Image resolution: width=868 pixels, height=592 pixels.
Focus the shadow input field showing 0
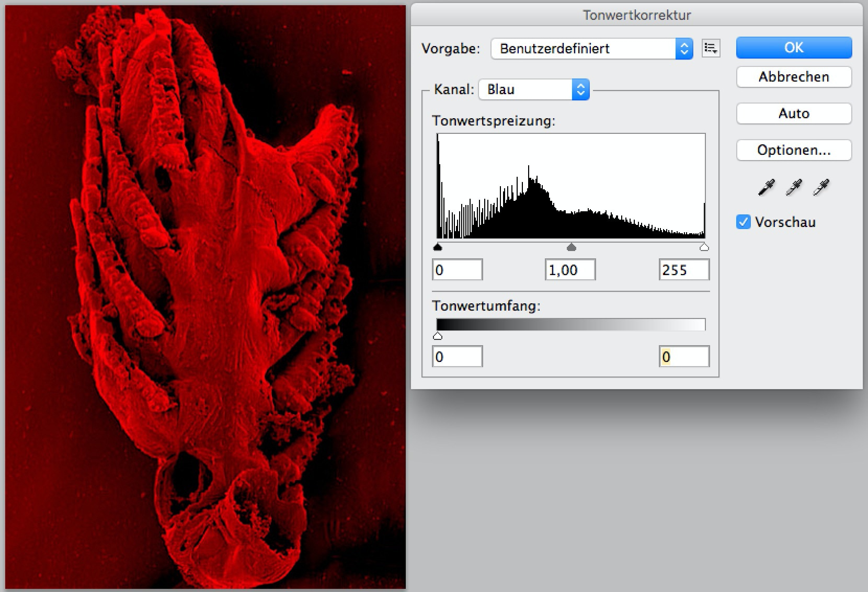point(457,270)
